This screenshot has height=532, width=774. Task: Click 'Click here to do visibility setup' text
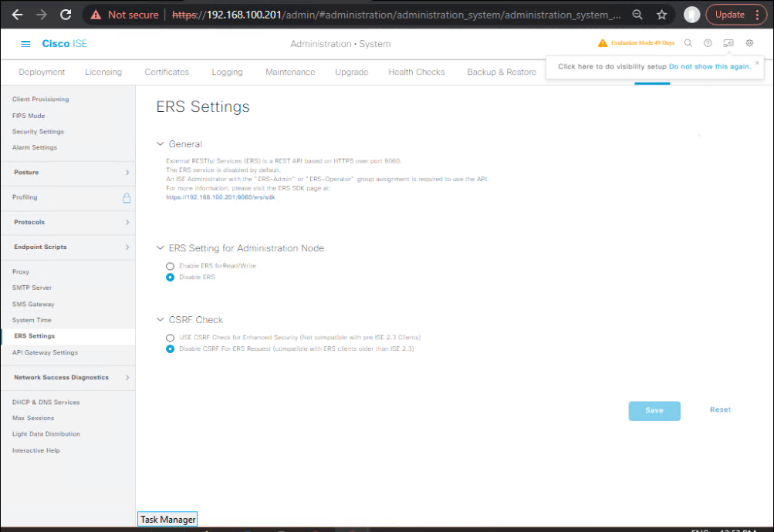(612, 66)
